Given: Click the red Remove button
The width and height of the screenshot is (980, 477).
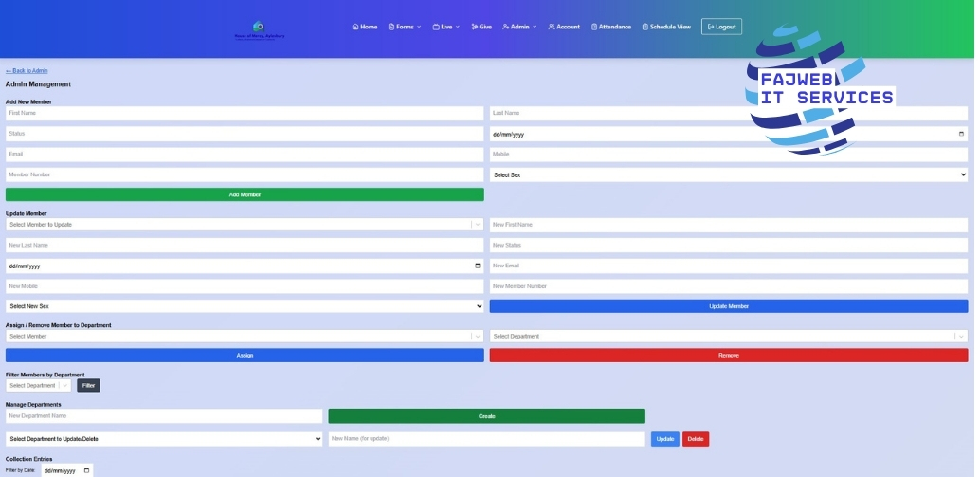Looking at the screenshot, I should pyautogui.click(x=729, y=355).
